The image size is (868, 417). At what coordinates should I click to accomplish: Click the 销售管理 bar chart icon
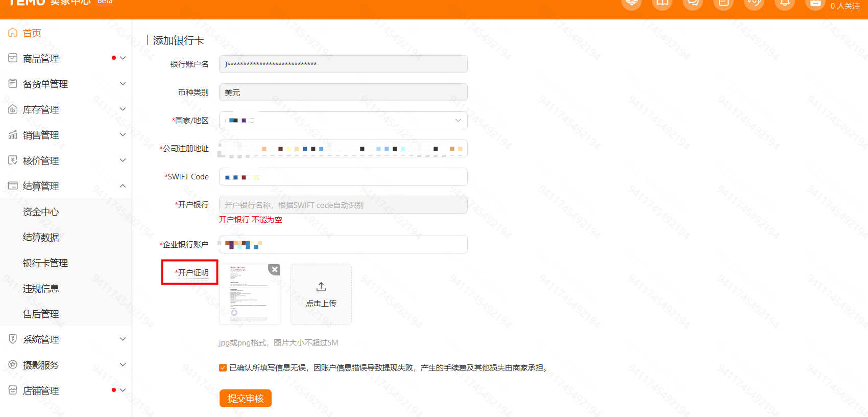click(13, 135)
